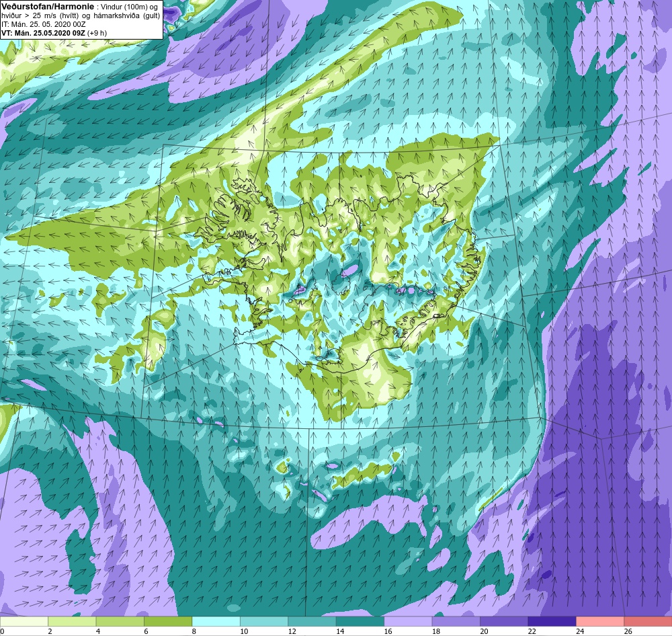Click the "IT: Mán. 25. 05. 2020 00Z" line
672x636 pixels.
43,24
